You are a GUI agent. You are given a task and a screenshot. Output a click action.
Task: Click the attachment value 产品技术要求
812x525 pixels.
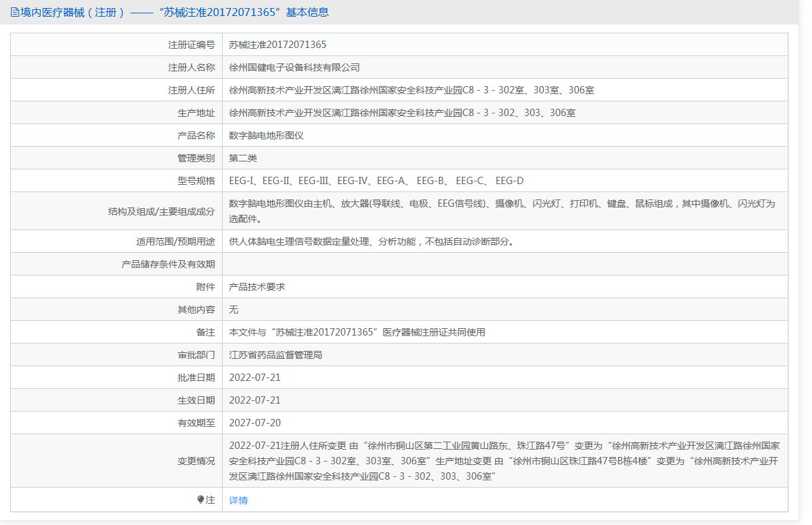click(x=257, y=287)
